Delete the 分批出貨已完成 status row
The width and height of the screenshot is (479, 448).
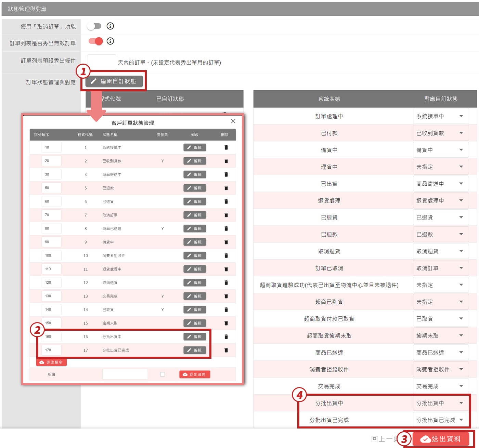tap(226, 350)
